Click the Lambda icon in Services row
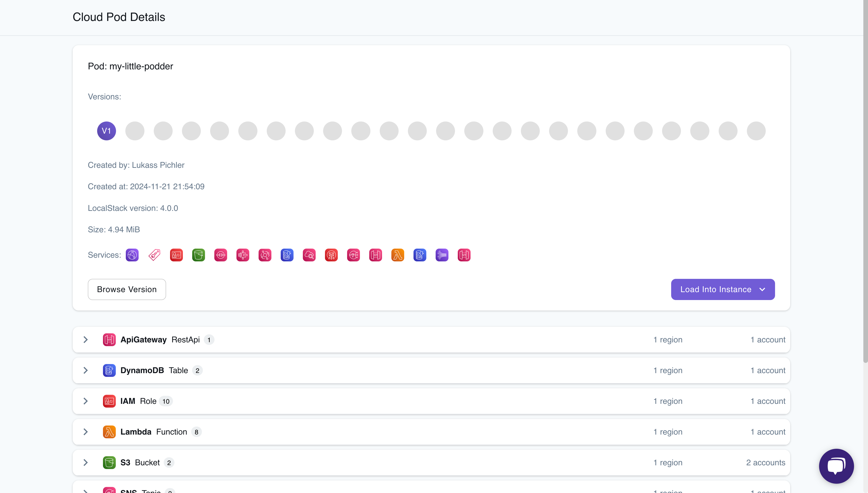868x493 pixels. click(397, 255)
